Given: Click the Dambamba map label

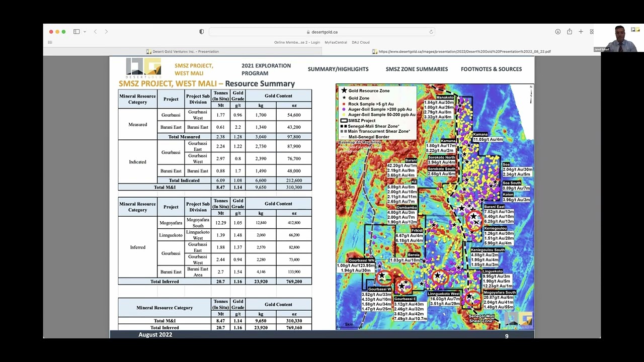Looking at the screenshot, I should [407, 207].
